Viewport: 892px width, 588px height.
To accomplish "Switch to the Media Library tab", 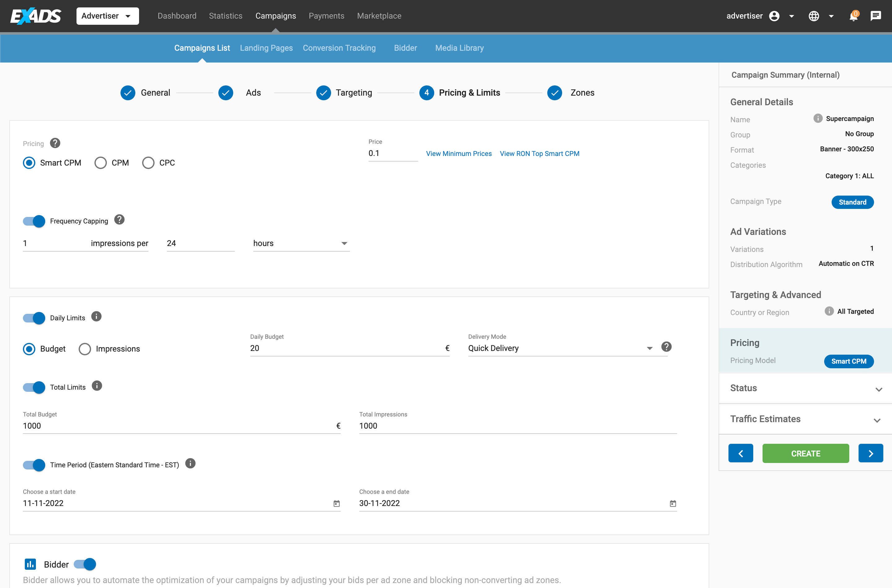I will coord(459,48).
